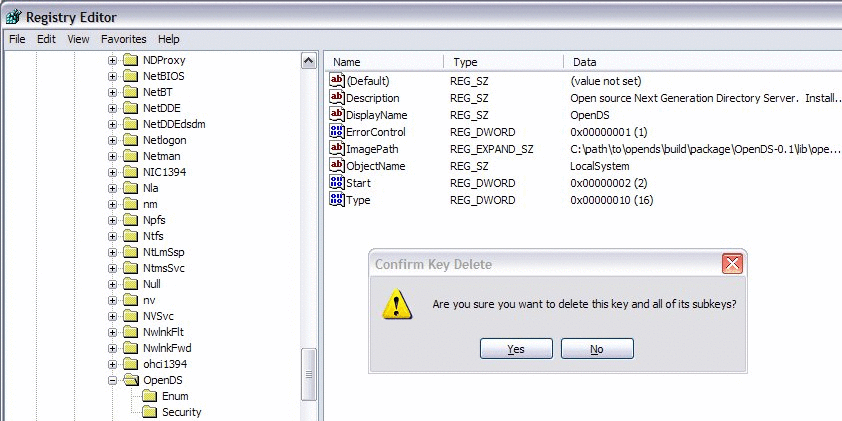Click the Start DWORD value icon
This screenshot has width=842, height=421.
(x=337, y=183)
